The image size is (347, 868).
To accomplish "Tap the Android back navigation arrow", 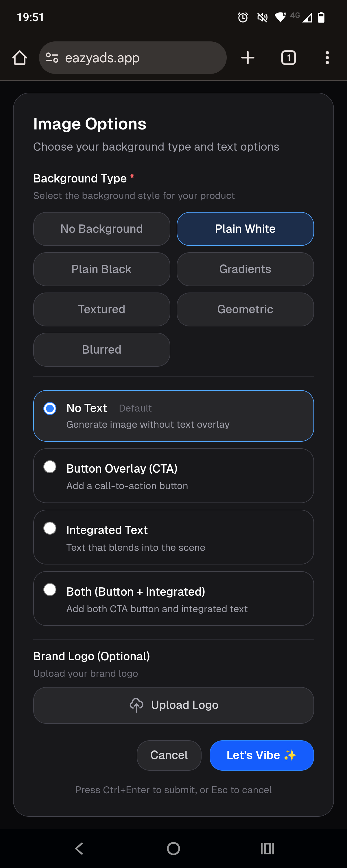I will click(x=79, y=849).
